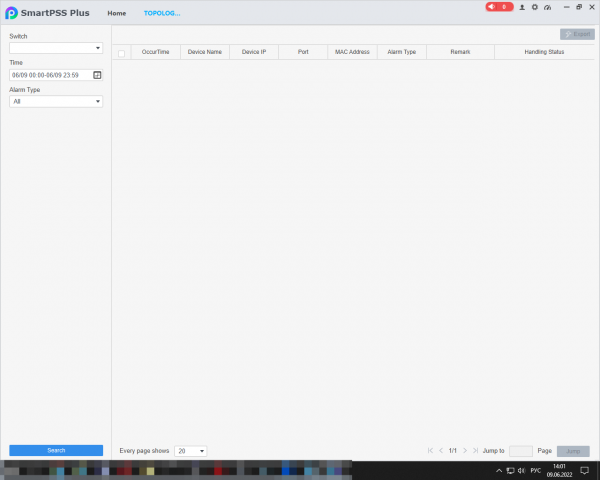The width and height of the screenshot is (600, 480).
Task: Show hidden system tray icons
Action: point(499,470)
